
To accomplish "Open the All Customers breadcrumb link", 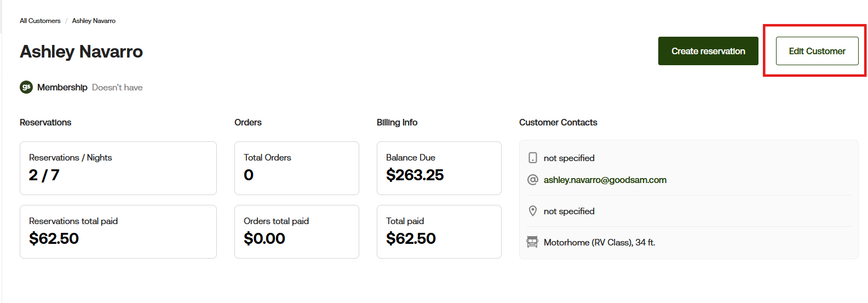I will pos(40,21).
